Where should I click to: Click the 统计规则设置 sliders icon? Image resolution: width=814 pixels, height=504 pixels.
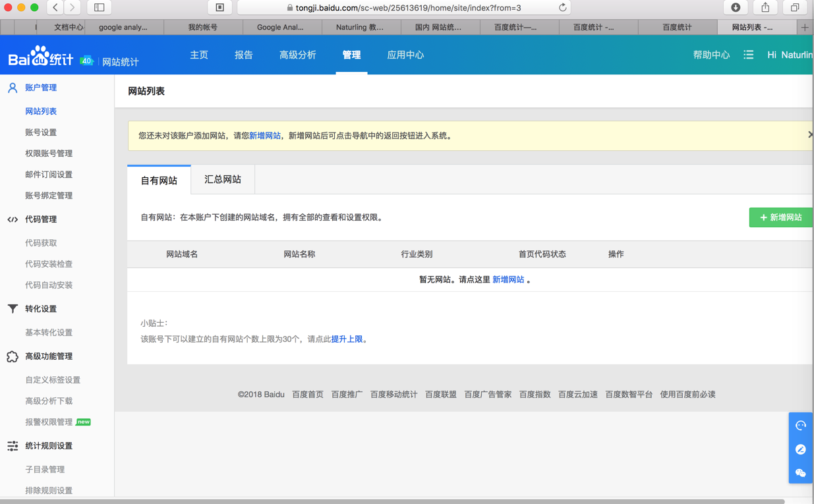(13, 446)
